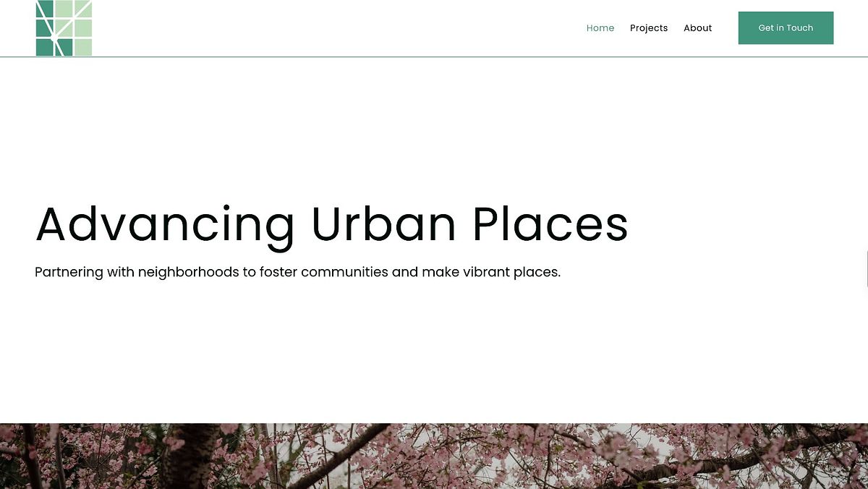Click the green grid site logo
The width and height of the screenshot is (868, 489).
(64, 27)
